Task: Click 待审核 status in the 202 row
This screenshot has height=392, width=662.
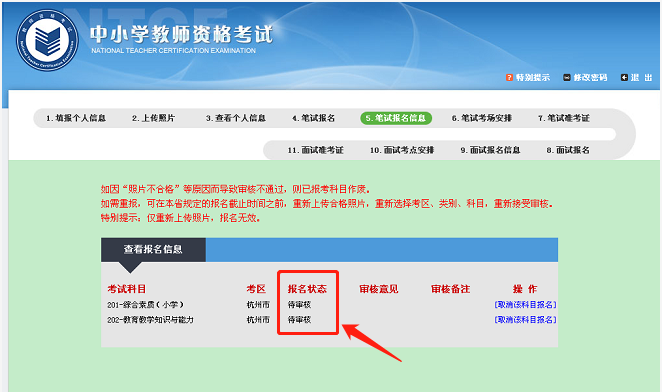Action: [299, 320]
